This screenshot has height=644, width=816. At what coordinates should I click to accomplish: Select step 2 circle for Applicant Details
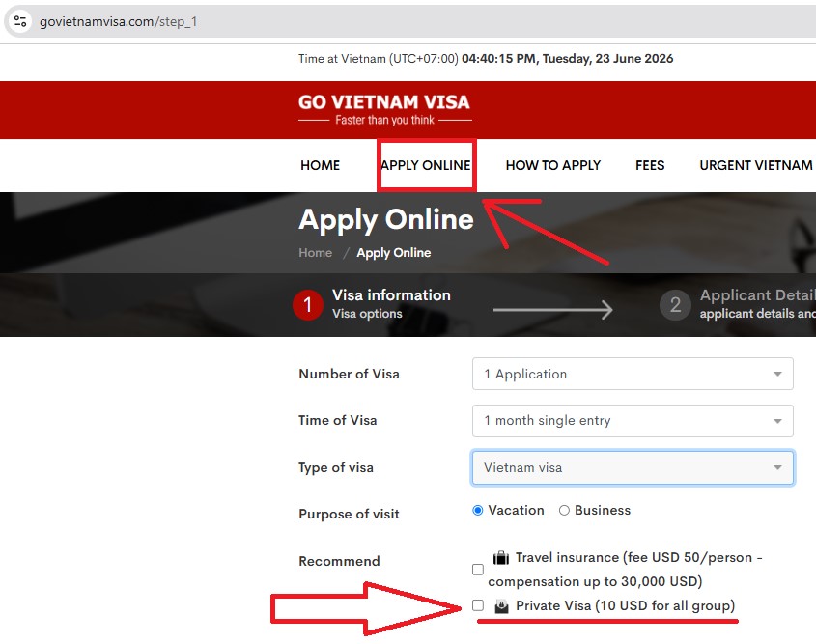point(675,305)
